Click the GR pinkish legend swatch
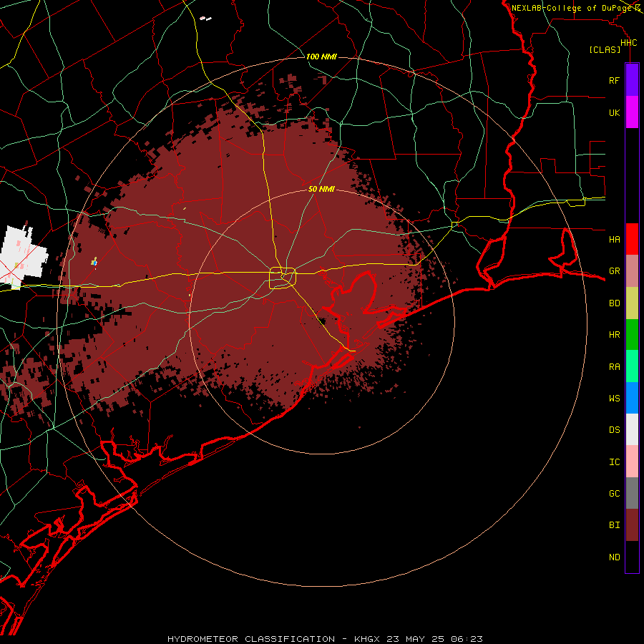Image resolution: width=644 pixels, height=644 pixels. [x=632, y=271]
